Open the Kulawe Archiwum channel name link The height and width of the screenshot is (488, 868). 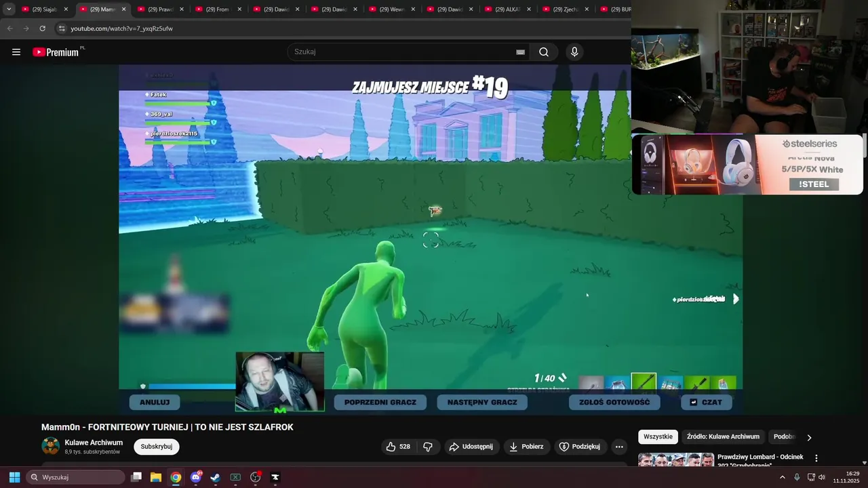[94, 443]
